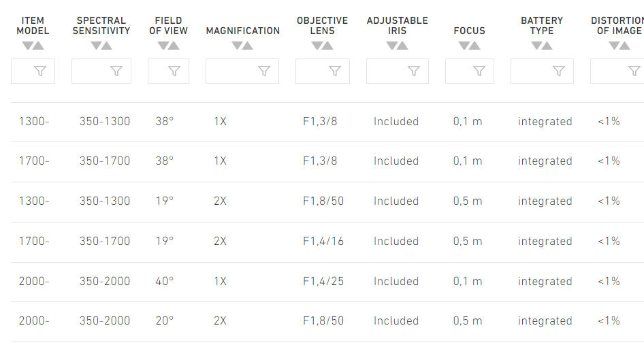Select 2000- row with 40° field
This screenshot has width=644, height=347.
pyautogui.click(x=327, y=282)
